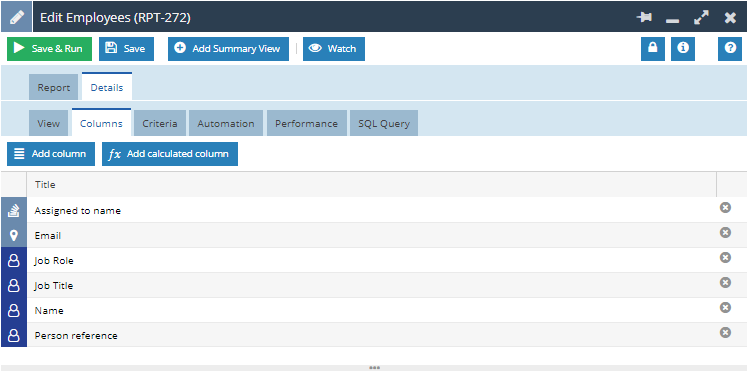This screenshot has height=371, width=748.
Task: Click the Save button
Action: (126, 49)
